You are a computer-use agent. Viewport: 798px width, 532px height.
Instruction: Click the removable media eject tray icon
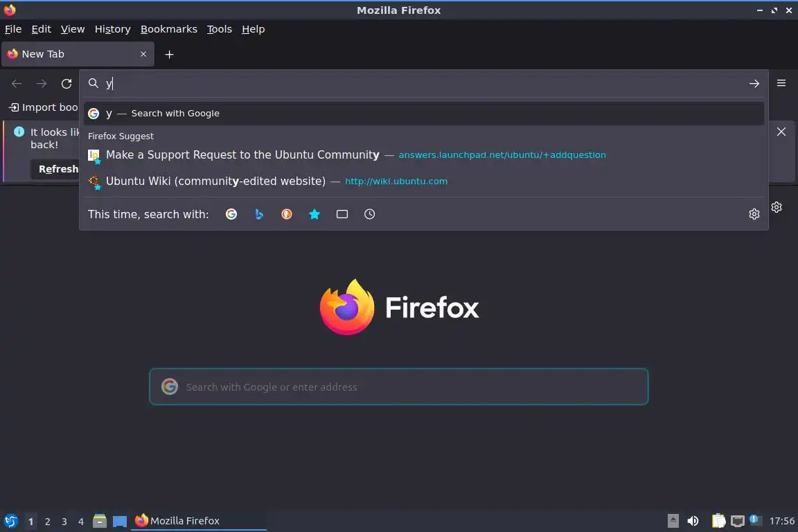tap(673, 521)
